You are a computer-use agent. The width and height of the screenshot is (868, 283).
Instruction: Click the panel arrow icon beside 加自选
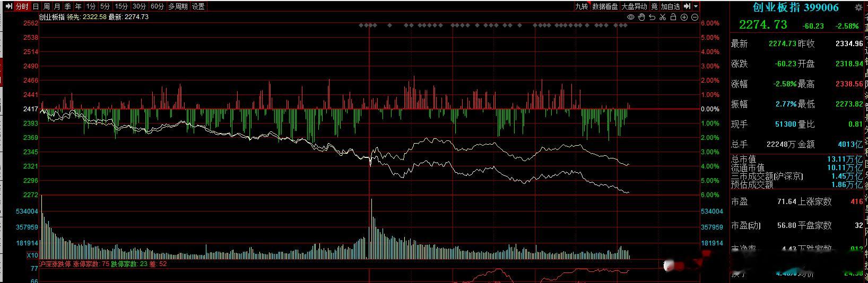click(687, 6)
